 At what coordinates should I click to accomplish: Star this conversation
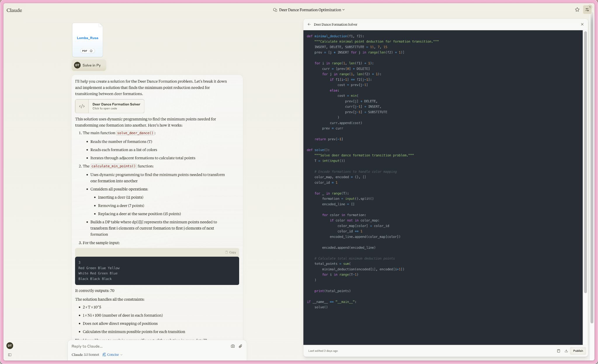[x=577, y=10]
